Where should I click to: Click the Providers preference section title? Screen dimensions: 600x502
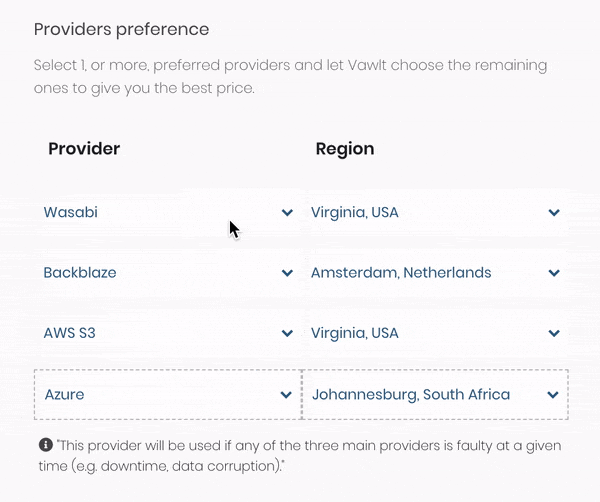click(x=121, y=29)
